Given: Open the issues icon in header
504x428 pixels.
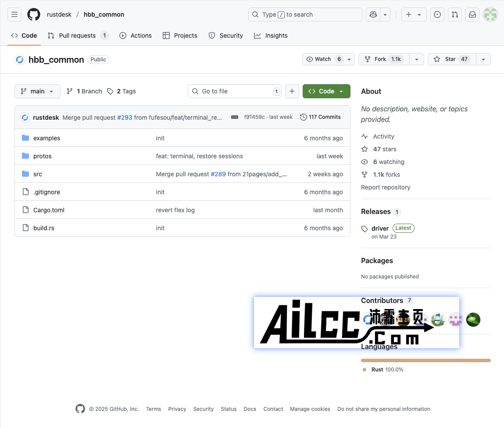Looking at the screenshot, I should pos(437,14).
